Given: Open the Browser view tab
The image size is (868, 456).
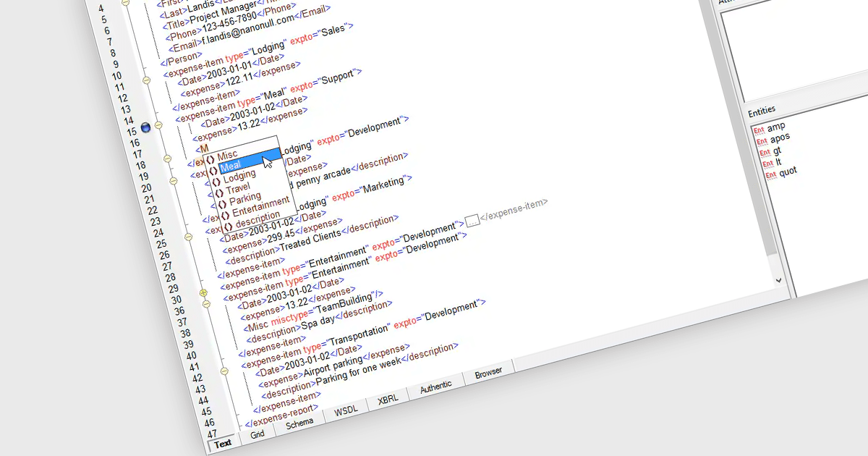Looking at the screenshot, I should (x=488, y=373).
